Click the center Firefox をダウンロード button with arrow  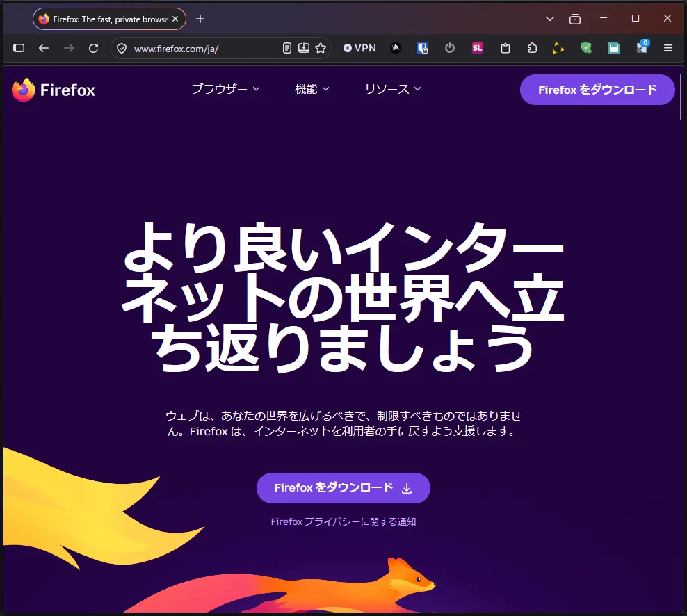pos(343,487)
